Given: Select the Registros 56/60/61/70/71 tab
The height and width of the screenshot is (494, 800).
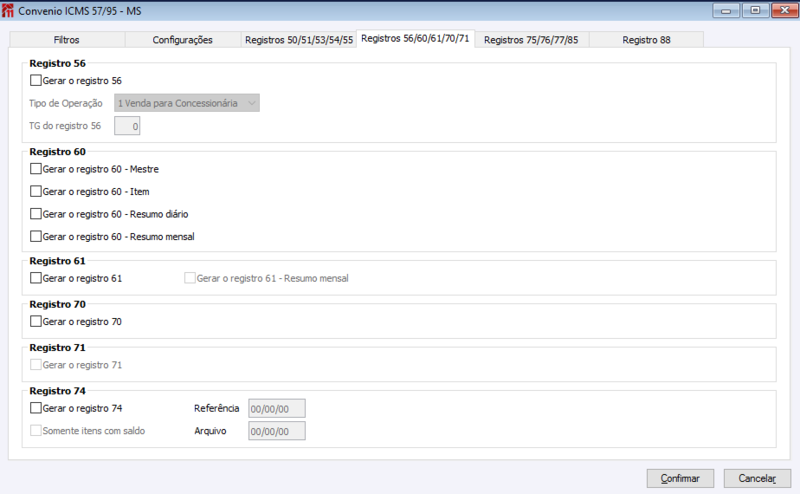Looking at the screenshot, I should [415, 39].
